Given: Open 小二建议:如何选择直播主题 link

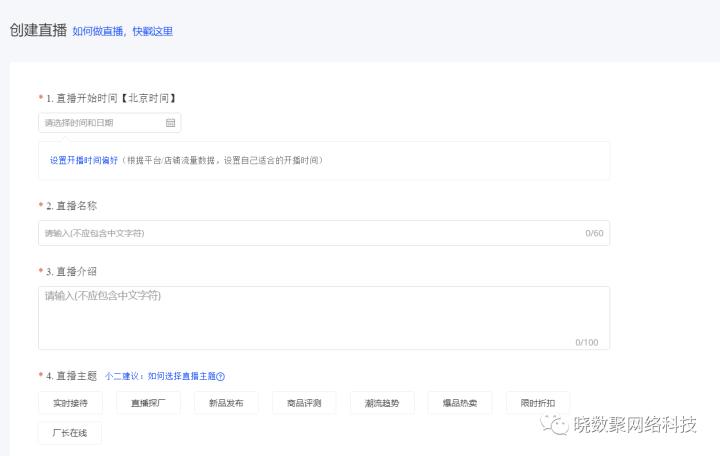Looking at the screenshot, I should (x=160, y=376).
